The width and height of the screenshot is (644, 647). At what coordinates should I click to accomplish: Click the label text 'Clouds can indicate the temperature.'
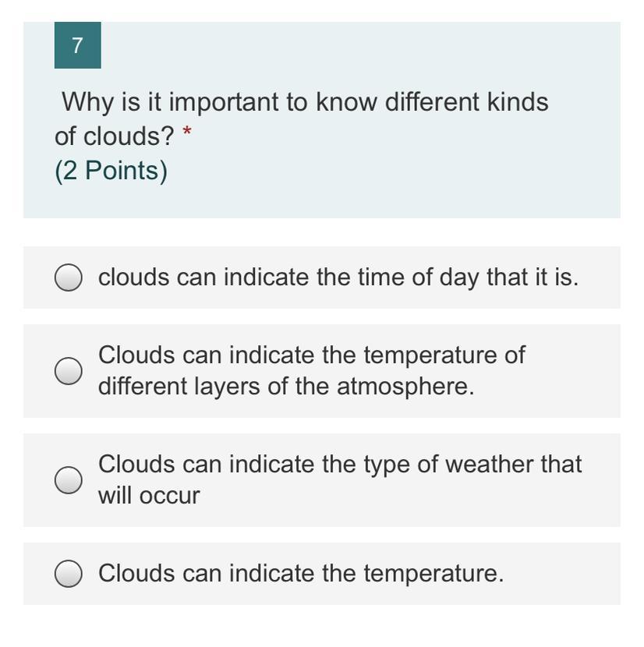(301, 574)
